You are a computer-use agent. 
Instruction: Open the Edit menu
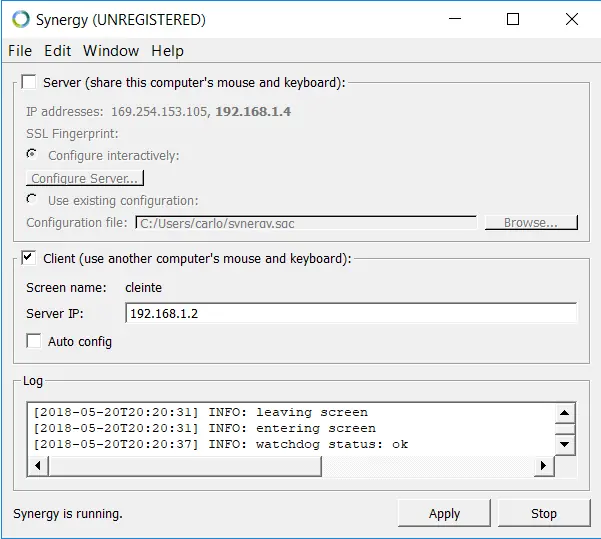pos(58,51)
